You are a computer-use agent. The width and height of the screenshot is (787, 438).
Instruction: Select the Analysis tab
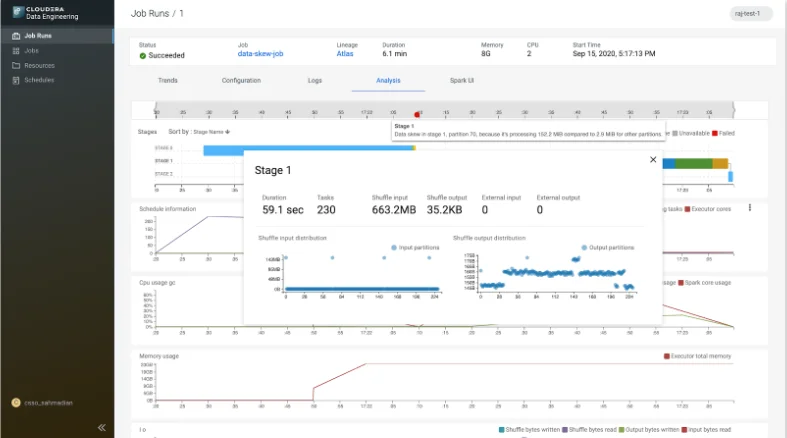pos(388,80)
